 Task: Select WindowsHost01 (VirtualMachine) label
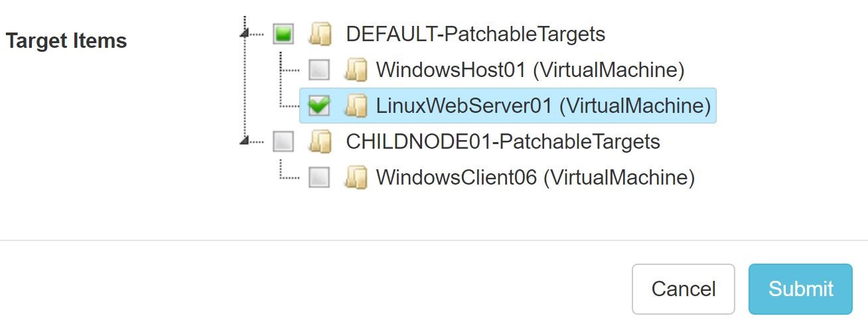[x=530, y=70]
